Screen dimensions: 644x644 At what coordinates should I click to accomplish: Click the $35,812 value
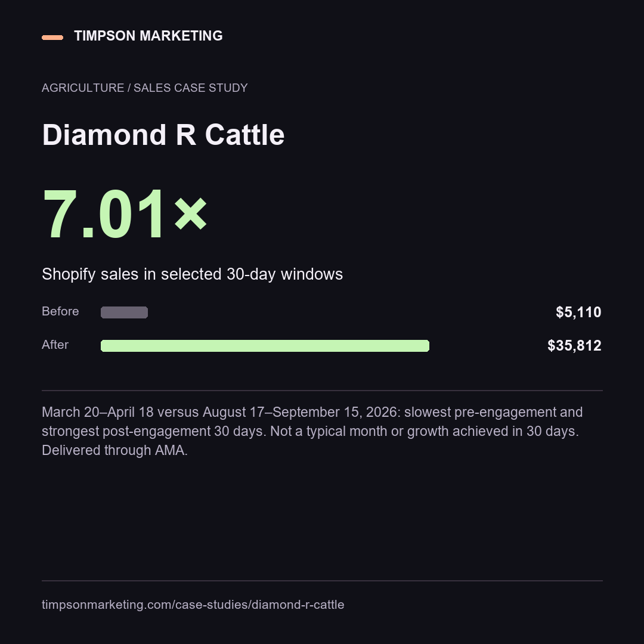[574, 346]
